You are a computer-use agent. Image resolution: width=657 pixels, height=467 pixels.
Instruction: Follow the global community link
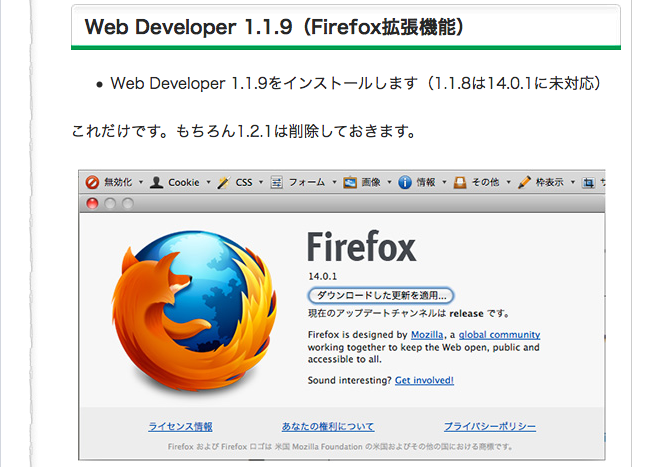click(x=499, y=335)
